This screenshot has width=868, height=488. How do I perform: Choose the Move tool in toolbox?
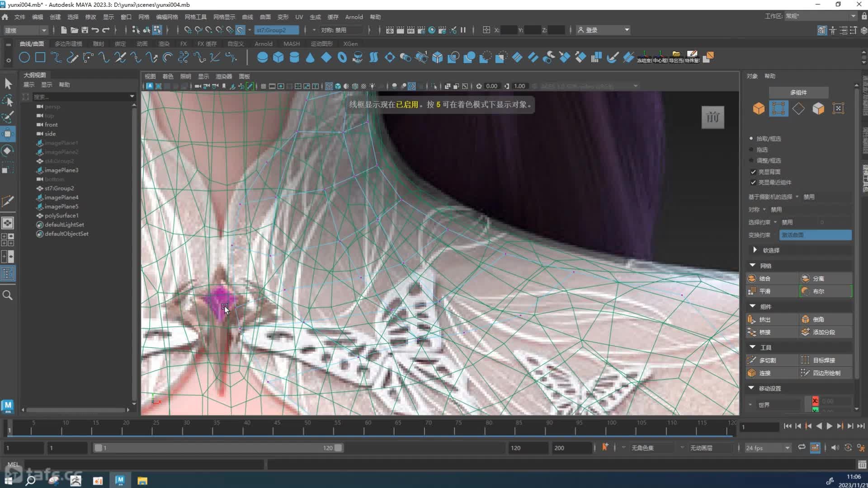tap(8, 134)
